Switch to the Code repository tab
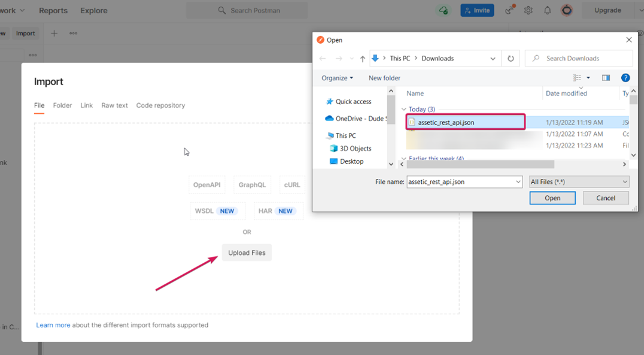Image resolution: width=644 pixels, height=355 pixels. pos(160,105)
